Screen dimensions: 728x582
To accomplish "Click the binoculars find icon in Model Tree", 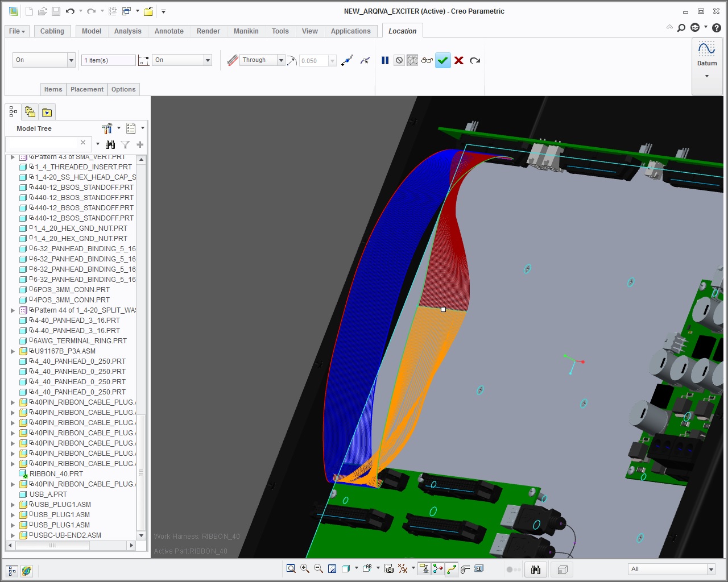I will [110, 144].
